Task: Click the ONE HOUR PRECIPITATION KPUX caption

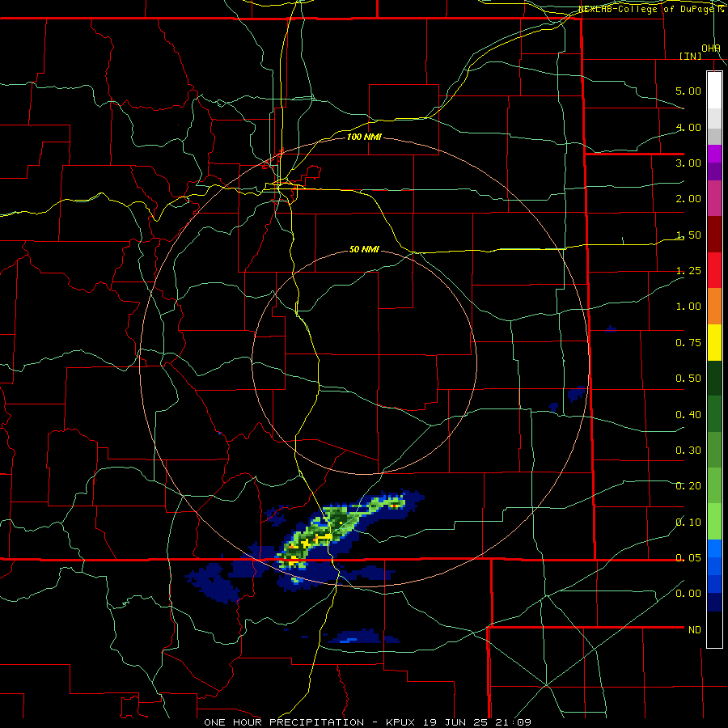Action: pyautogui.click(x=367, y=722)
